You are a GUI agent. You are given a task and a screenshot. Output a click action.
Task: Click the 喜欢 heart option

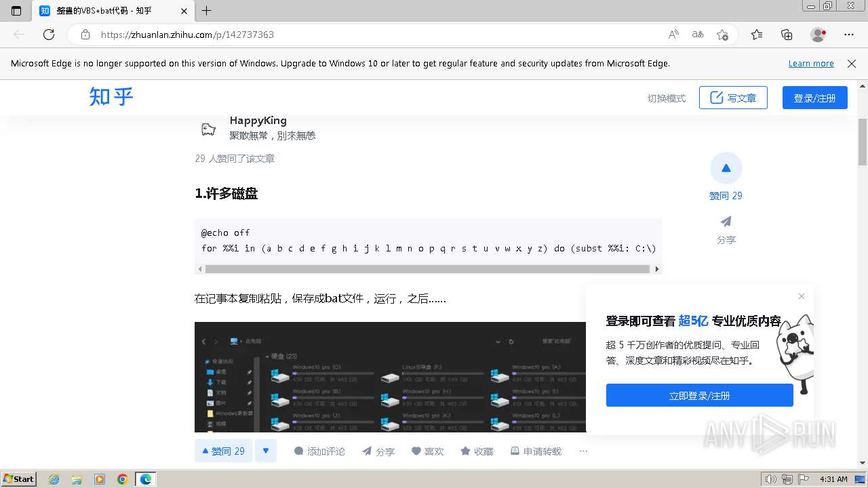pyautogui.click(x=428, y=451)
